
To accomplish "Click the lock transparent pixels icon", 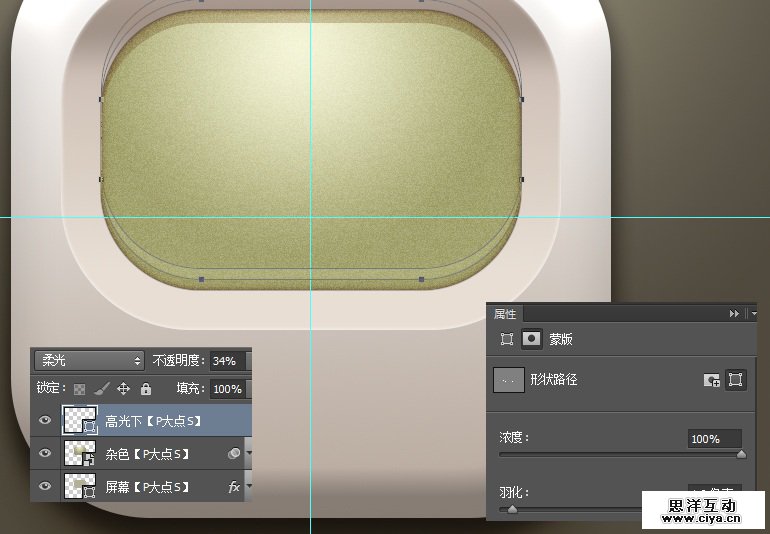I will coord(80,389).
